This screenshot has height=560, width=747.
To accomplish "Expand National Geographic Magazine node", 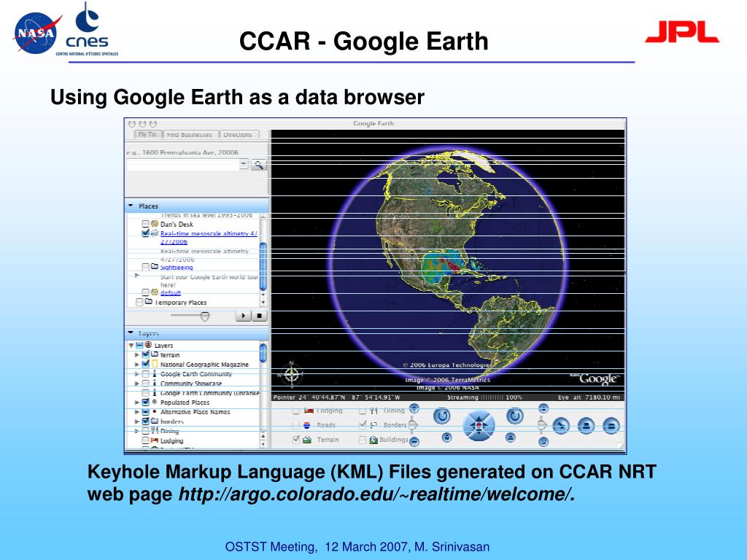I will click(x=137, y=365).
